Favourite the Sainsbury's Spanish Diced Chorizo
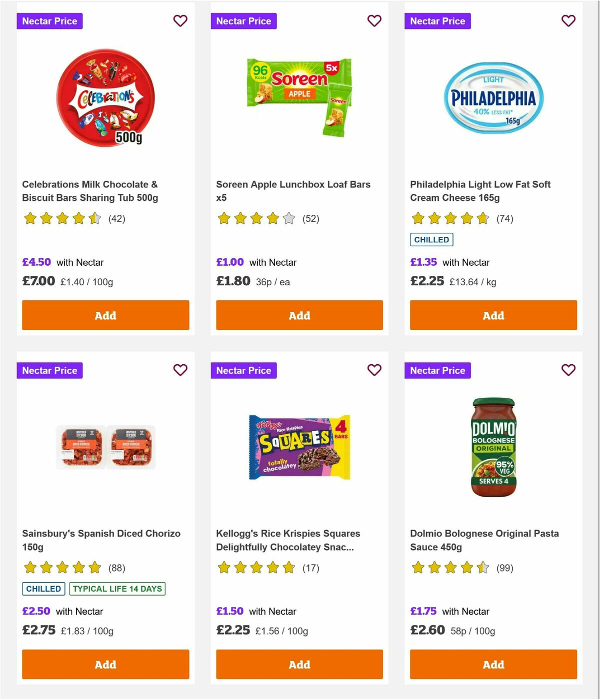The image size is (600, 700). pos(180,370)
